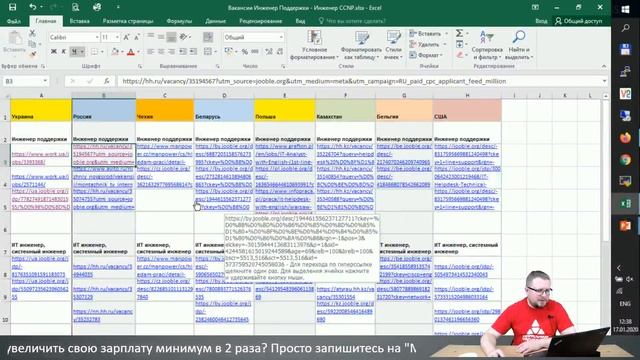Insert function with fx button
Viewport: 640px width, 360px height.
107,81
